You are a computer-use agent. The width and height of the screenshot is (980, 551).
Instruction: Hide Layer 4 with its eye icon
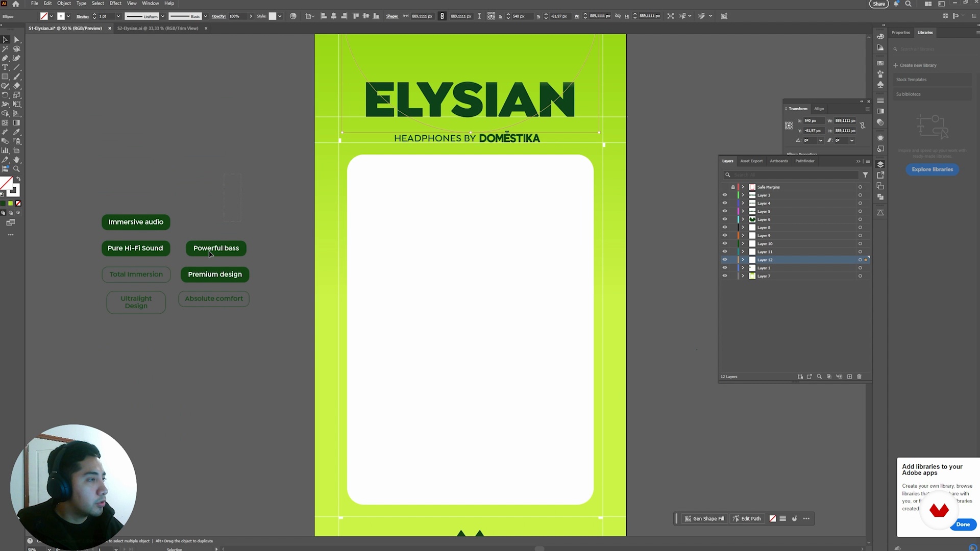click(724, 203)
